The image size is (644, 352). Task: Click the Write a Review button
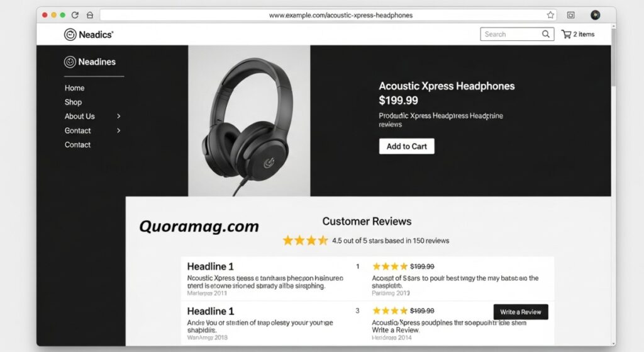click(521, 312)
